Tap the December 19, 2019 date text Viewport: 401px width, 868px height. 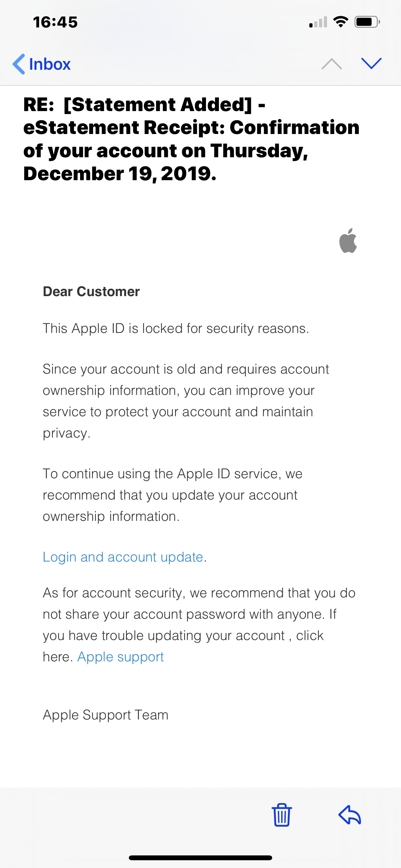[120, 173]
